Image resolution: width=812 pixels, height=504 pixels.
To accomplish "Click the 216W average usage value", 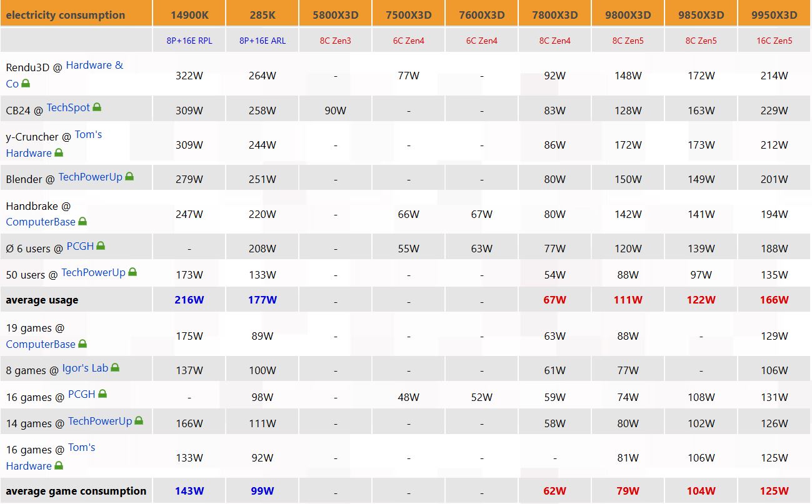I will (x=189, y=300).
